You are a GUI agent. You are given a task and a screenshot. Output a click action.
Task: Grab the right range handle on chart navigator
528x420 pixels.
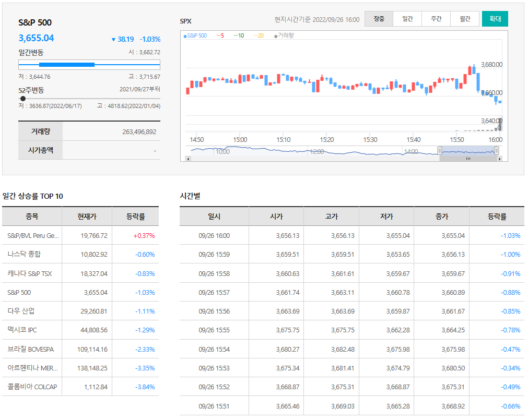point(496,150)
